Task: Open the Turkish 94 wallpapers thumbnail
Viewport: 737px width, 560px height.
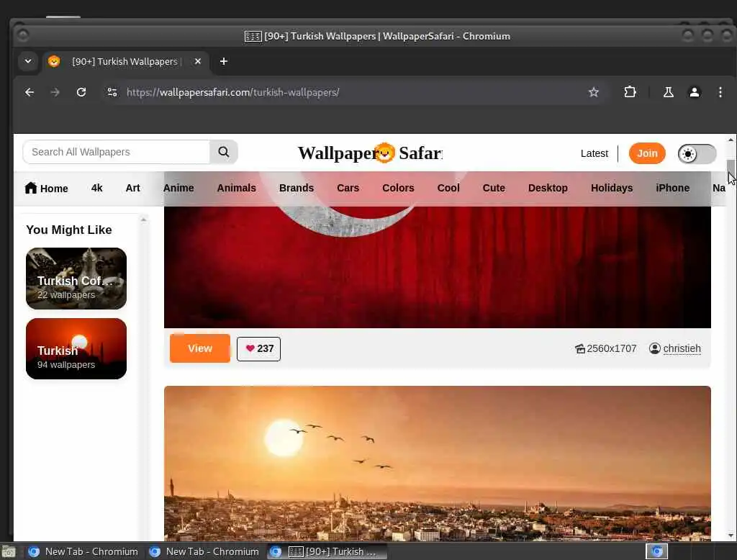Action: point(76,348)
